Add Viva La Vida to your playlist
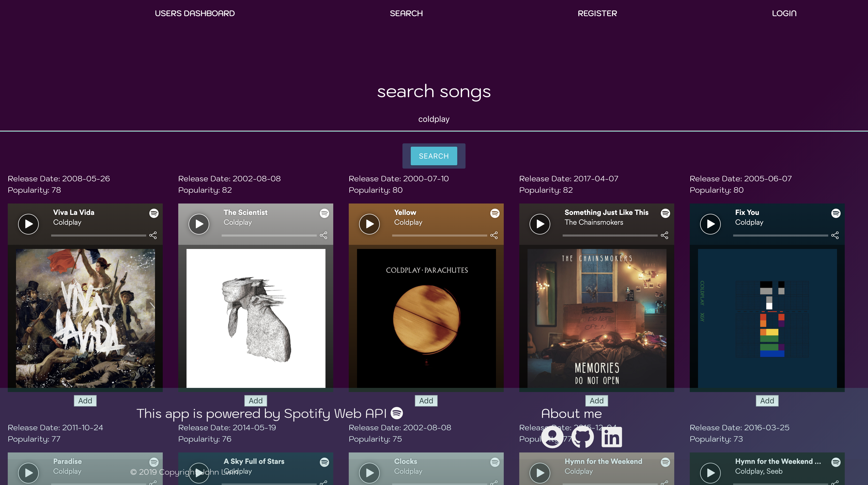Image resolution: width=868 pixels, height=485 pixels. pos(85,401)
